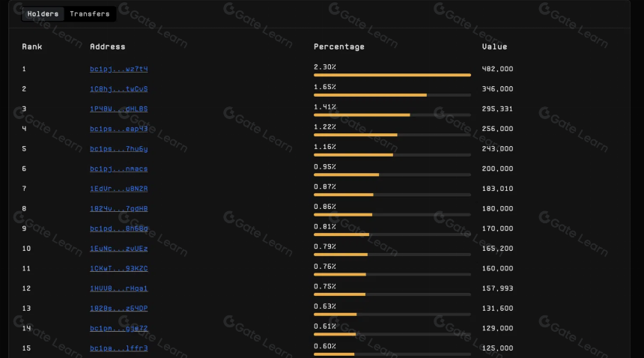Viewport: 644px width, 358px height.
Task: Select the value 295,331
Action: click(497, 109)
